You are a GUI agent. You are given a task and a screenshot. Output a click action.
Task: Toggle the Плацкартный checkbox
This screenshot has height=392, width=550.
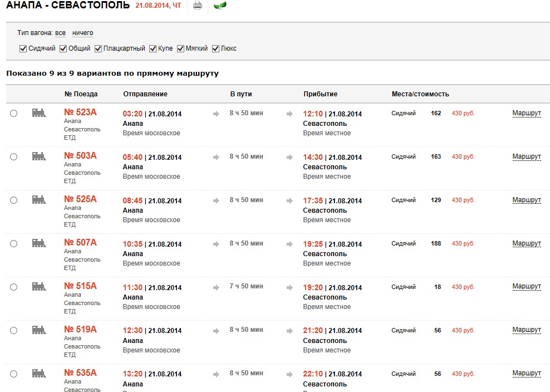[x=98, y=49]
